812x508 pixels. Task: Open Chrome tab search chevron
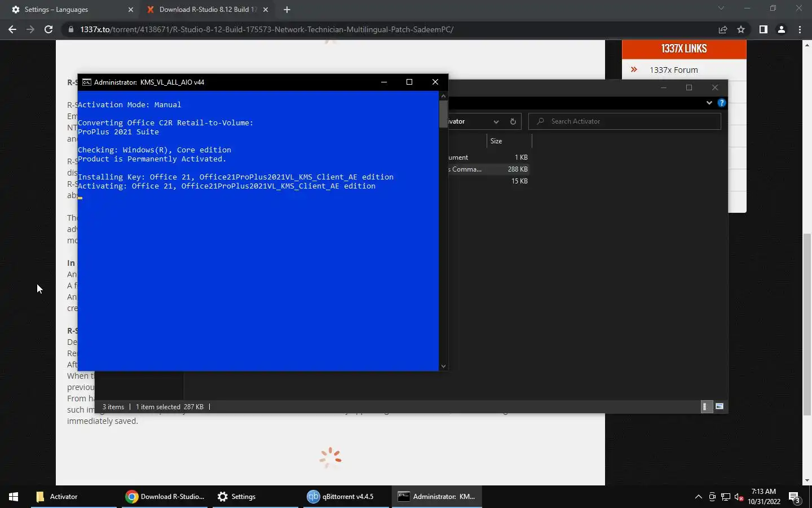point(721,8)
